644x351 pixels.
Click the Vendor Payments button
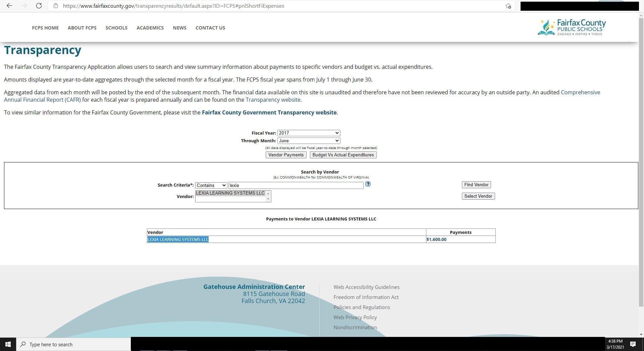(286, 155)
